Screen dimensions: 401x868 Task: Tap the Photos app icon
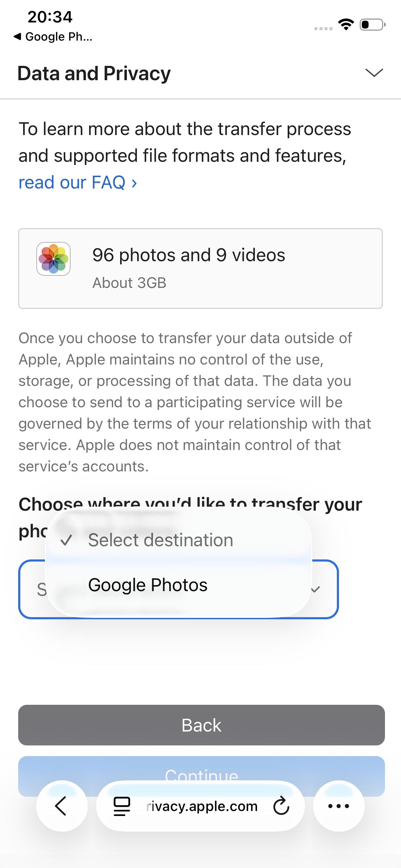click(x=53, y=259)
